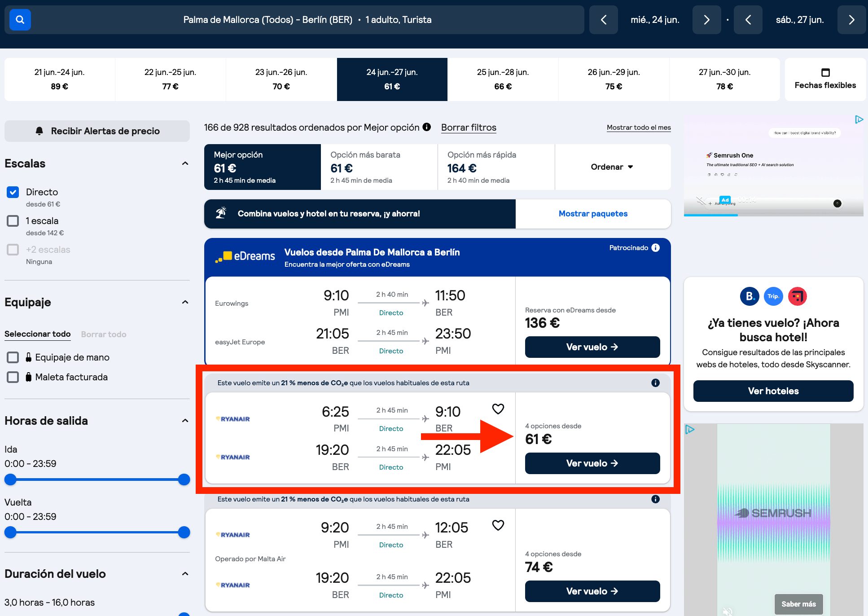Uncheck the Directo stops filter

coord(13,192)
